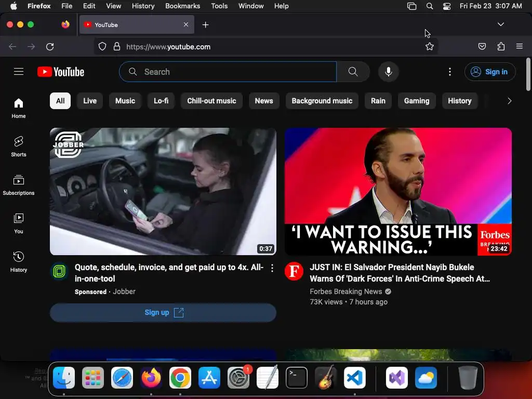Screen dimensions: 532x399
Task: Open Visual Studio Code from dock
Action: point(354,378)
